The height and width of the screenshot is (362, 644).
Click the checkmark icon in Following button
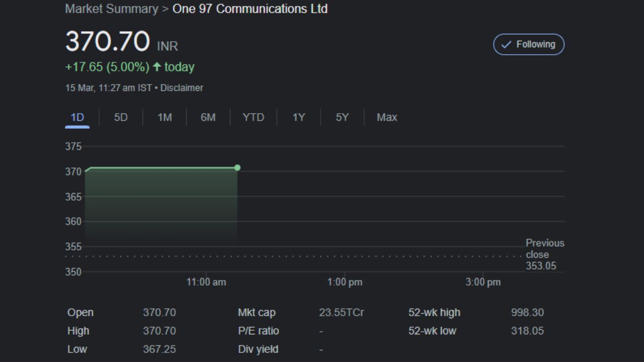coord(506,44)
